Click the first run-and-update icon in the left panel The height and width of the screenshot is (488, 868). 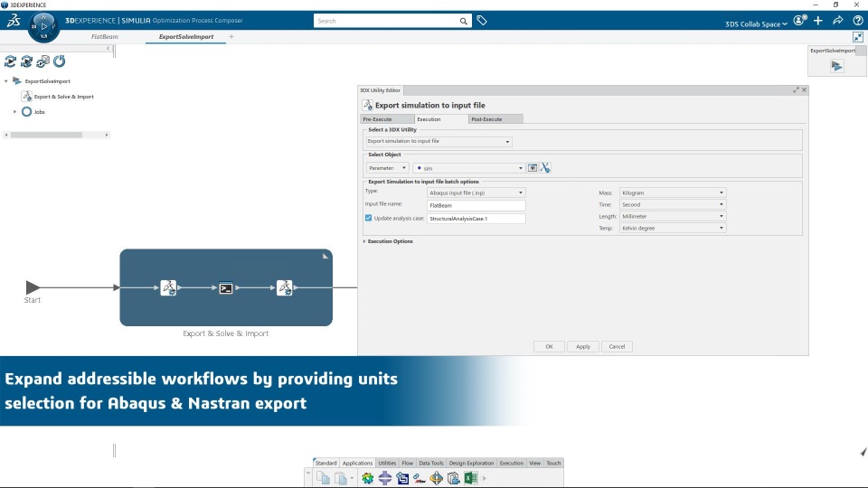(10, 61)
